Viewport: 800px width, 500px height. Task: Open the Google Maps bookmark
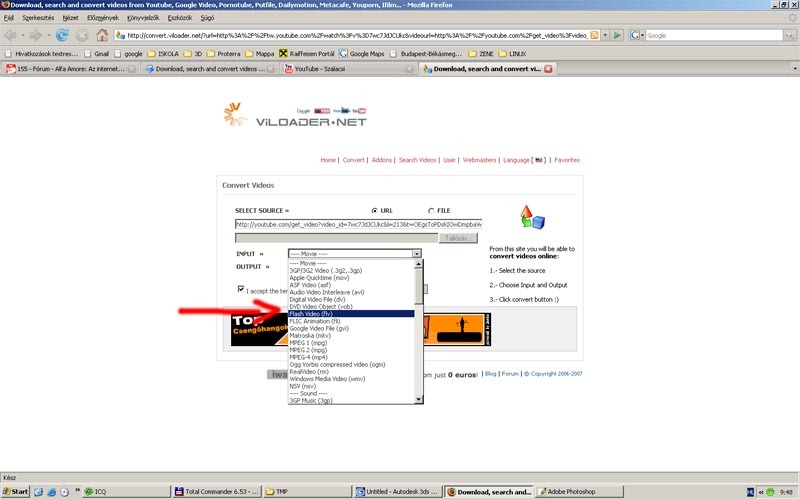tap(362, 54)
